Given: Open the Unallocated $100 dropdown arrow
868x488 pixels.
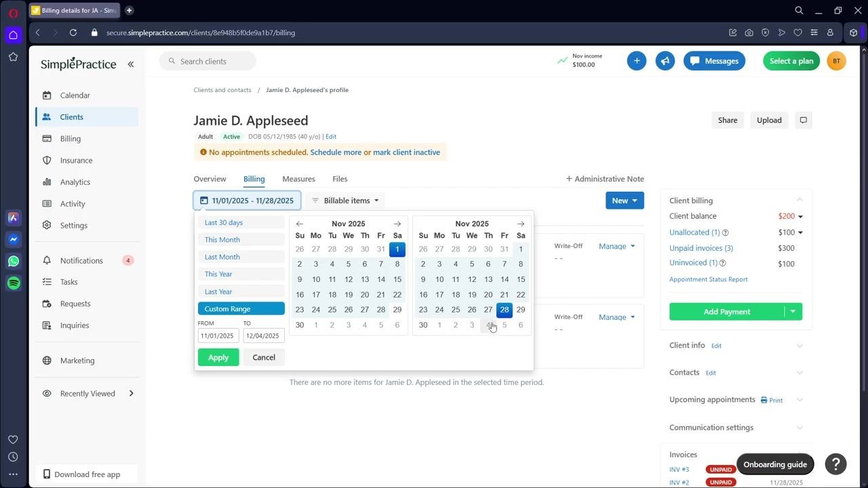Looking at the screenshot, I should pos(800,232).
